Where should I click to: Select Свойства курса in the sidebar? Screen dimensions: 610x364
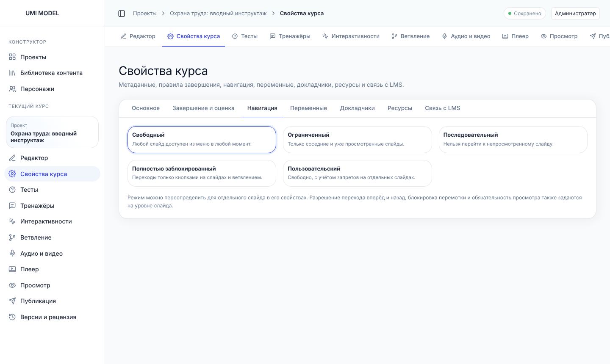click(x=52, y=174)
